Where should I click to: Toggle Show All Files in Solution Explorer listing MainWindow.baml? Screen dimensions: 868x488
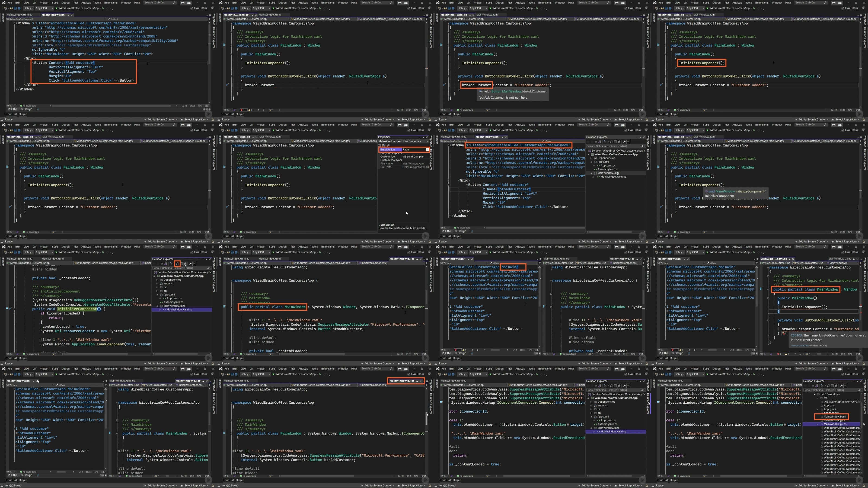coord(836,386)
